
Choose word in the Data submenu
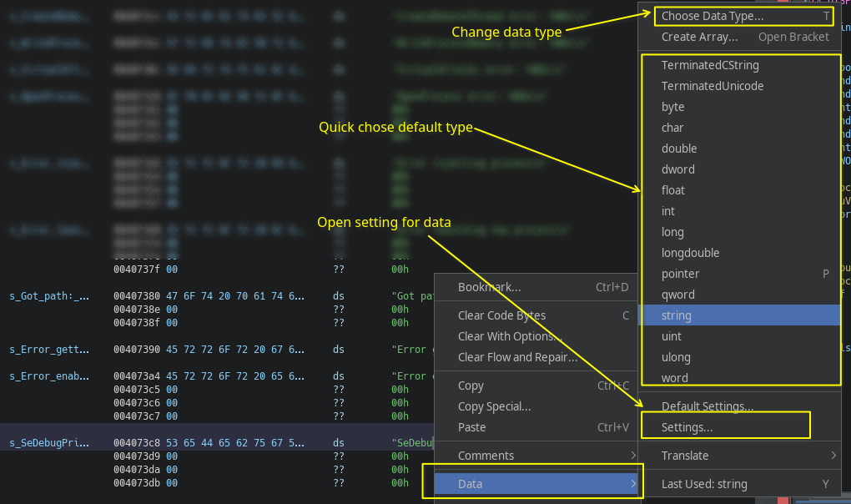pos(738,378)
